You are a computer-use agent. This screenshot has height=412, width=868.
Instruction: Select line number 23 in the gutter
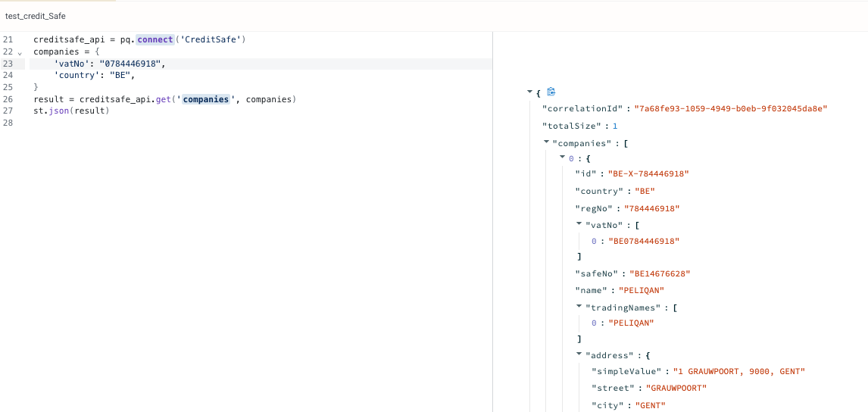[8, 64]
